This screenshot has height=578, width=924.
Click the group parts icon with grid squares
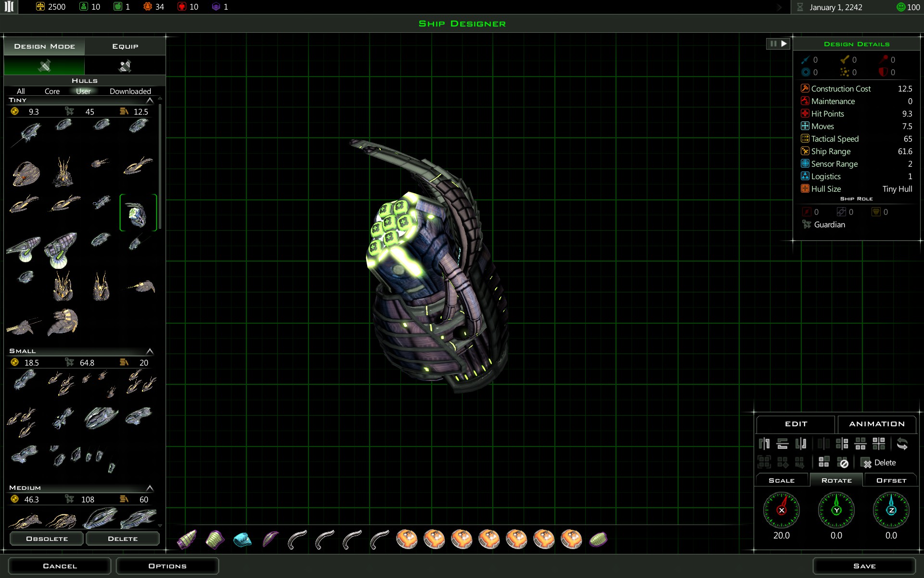click(x=824, y=462)
